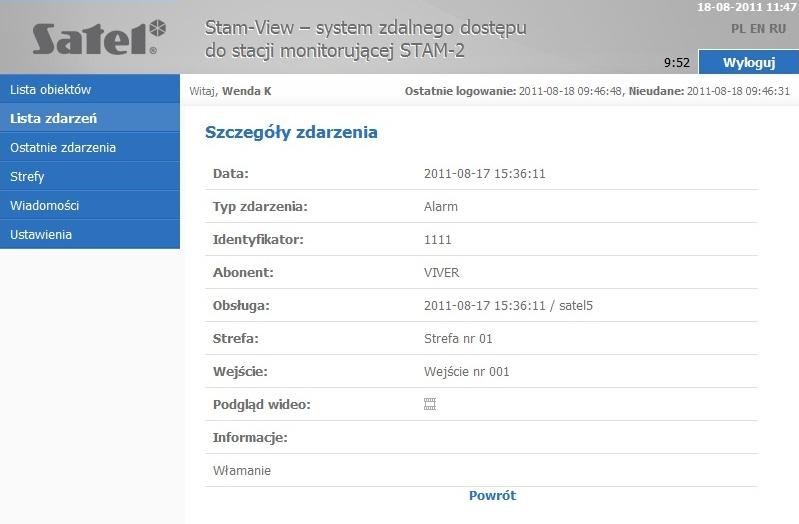
Task: Click the Informacje label
Action: [250, 438]
